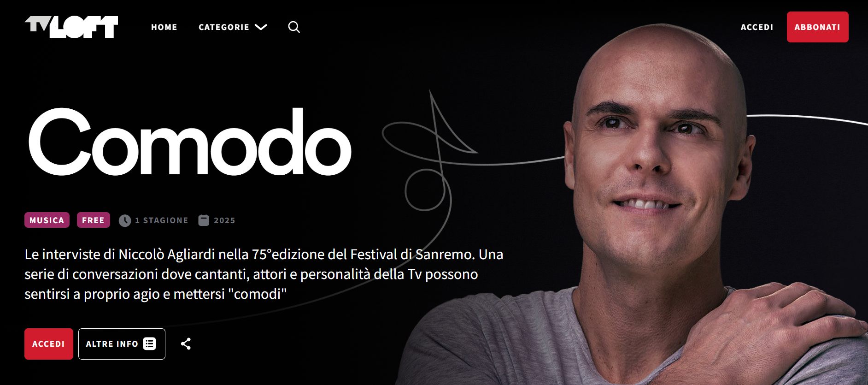The width and height of the screenshot is (868, 385).
Task: Click the Comodo show title
Action: pos(190,142)
